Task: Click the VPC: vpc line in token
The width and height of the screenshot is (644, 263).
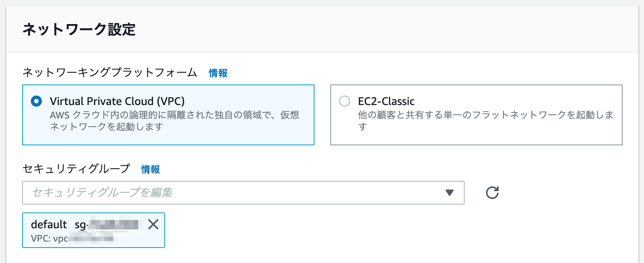Action: pyautogui.click(x=72, y=239)
